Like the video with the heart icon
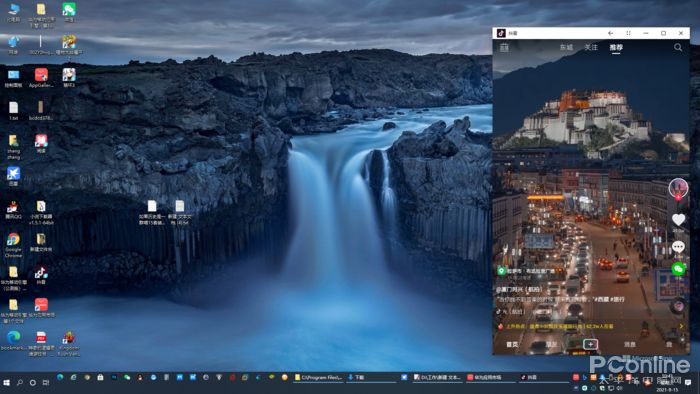The width and height of the screenshot is (700, 394). pyautogui.click(x=678, y=220)
